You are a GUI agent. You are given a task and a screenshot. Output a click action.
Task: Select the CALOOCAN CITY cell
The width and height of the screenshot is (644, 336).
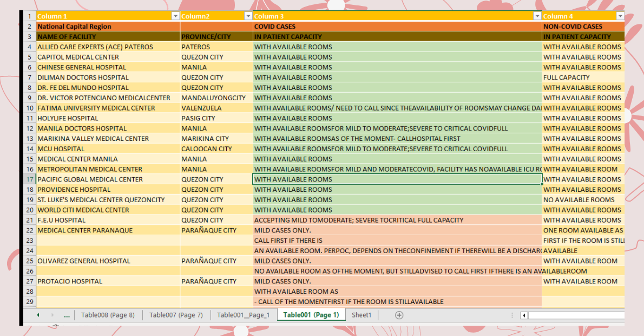(216, 149)
